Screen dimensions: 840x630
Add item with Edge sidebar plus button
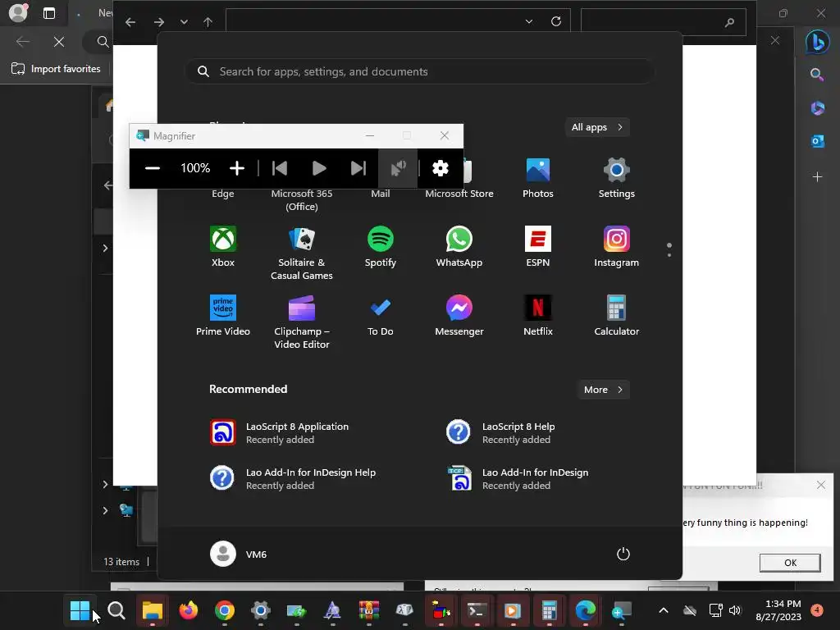point(817,176)
